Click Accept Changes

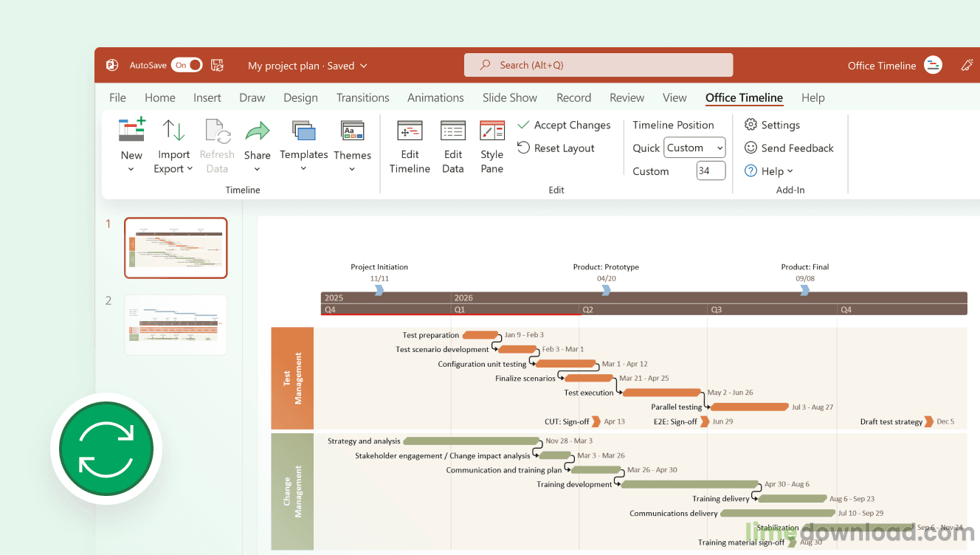point(565,125)
